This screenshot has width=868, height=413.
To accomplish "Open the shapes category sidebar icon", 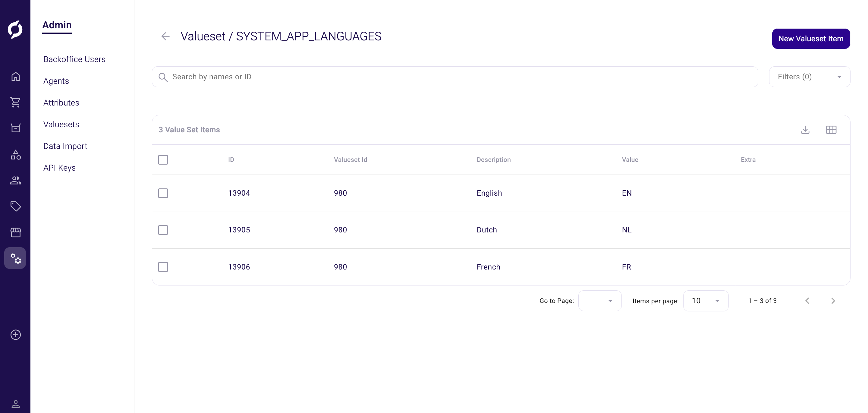I will [x=15, y=155].
